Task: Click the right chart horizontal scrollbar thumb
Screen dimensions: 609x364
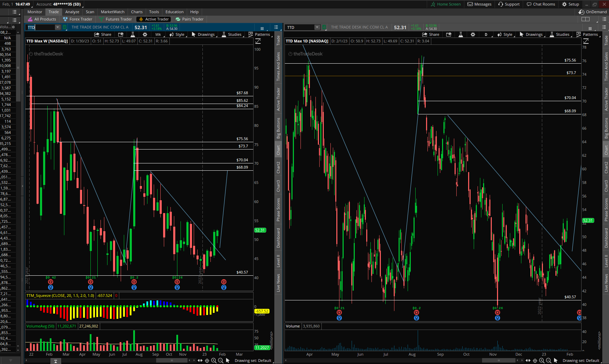Action: [x=499, y=361]
